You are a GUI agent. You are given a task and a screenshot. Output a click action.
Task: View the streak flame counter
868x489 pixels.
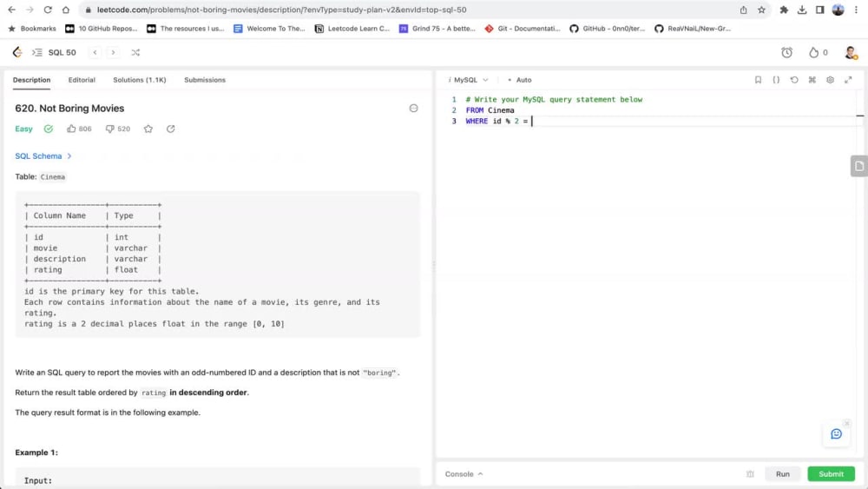tap(819, 53)
